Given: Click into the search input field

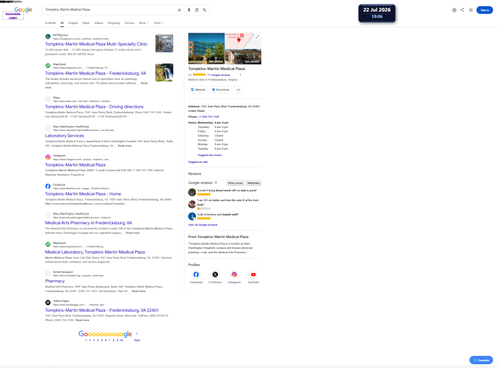Looking at the screenshot, I should [110, 10].
